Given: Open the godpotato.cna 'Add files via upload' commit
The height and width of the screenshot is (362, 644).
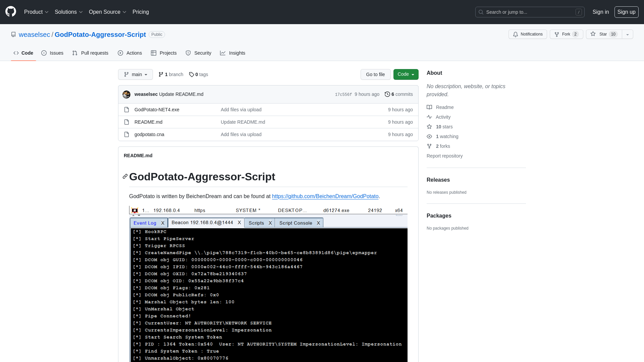Looking at the screenshot, I should tap(241, 134).
